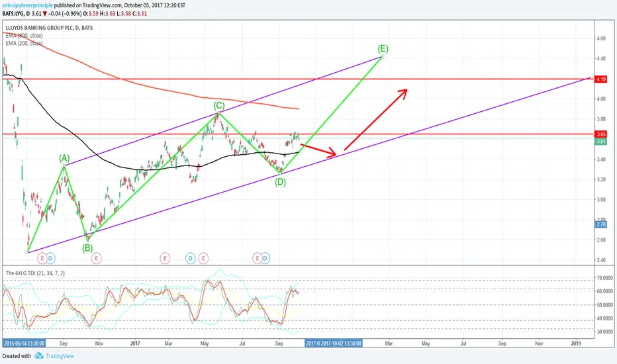
Task: Click the (C) wave label
Action: point(219,106)
